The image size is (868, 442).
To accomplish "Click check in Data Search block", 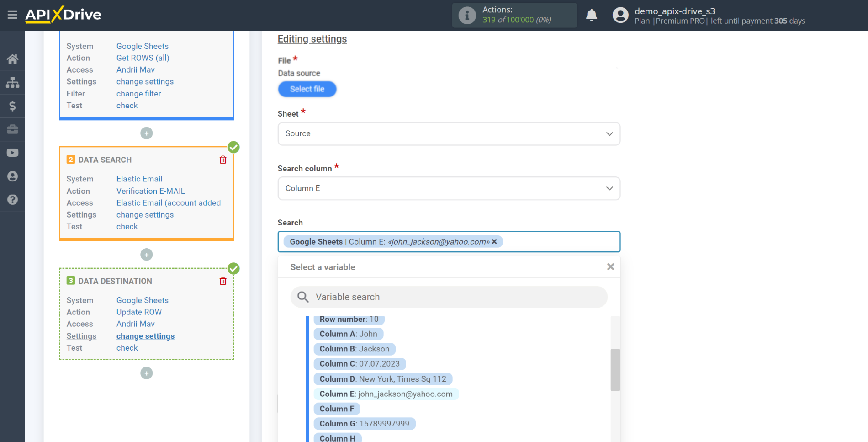I will (127, 227).
